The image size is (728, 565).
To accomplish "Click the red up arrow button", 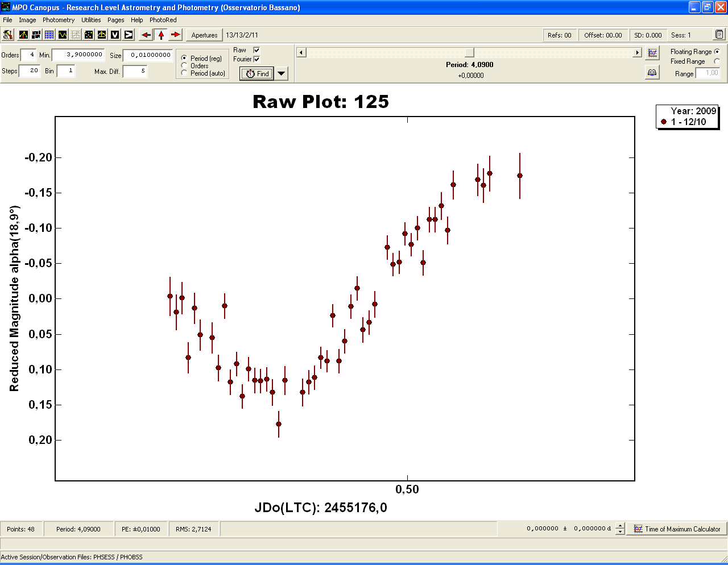I will tap(161, 35).
